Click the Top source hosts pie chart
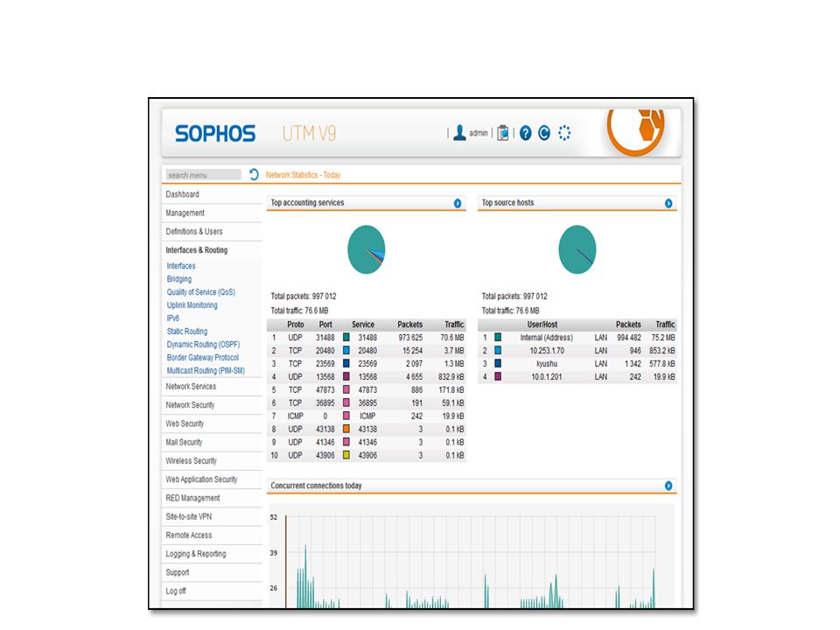This screenshot has width=840, height=630. tap(577, 249)
